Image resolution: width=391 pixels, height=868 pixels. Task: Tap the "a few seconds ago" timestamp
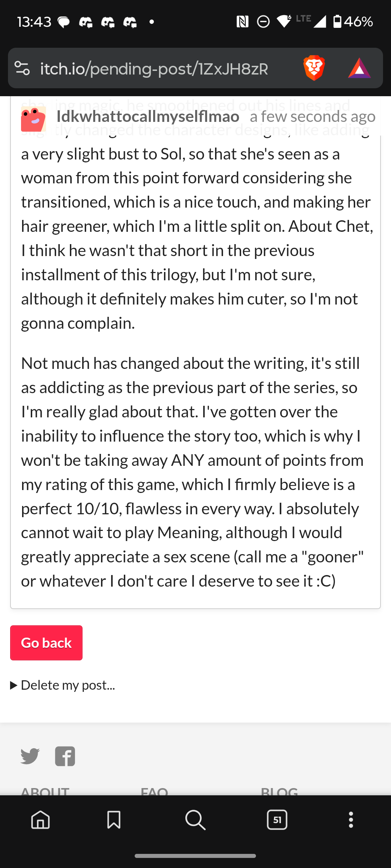pos(312,116)
